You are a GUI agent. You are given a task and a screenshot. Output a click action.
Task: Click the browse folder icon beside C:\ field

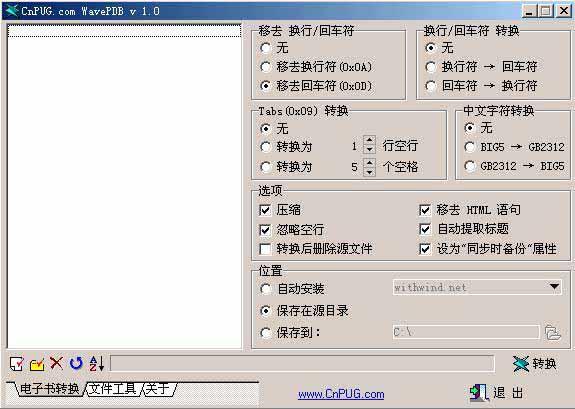552,332
